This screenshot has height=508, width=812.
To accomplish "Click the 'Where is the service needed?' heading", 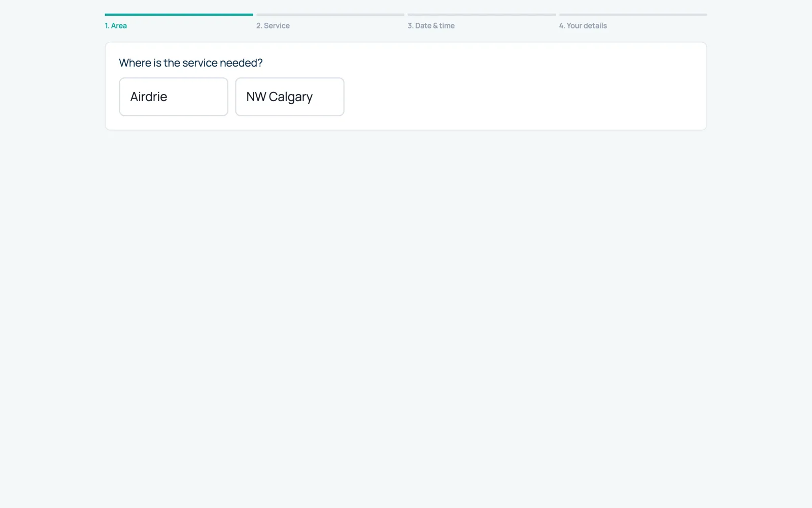I will [x=191, y=63].
